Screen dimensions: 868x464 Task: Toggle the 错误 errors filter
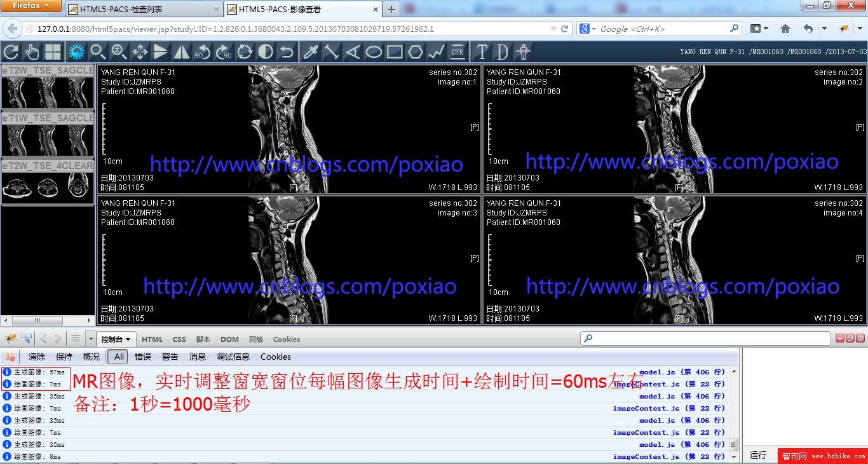[x=143, y=357]
